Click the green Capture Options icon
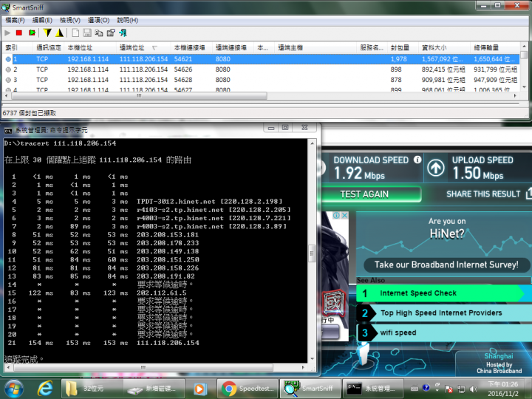532x399 pixels. [32, 33]
